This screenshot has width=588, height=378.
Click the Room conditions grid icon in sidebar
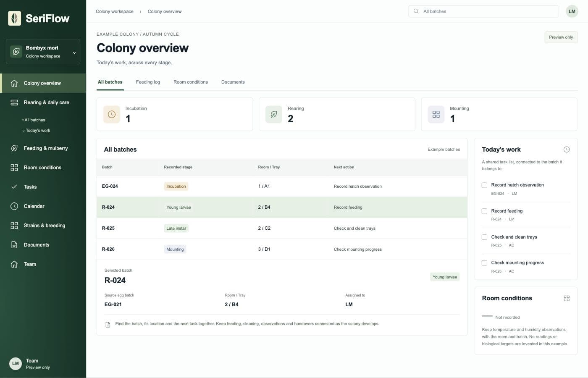tap(14, 168)
